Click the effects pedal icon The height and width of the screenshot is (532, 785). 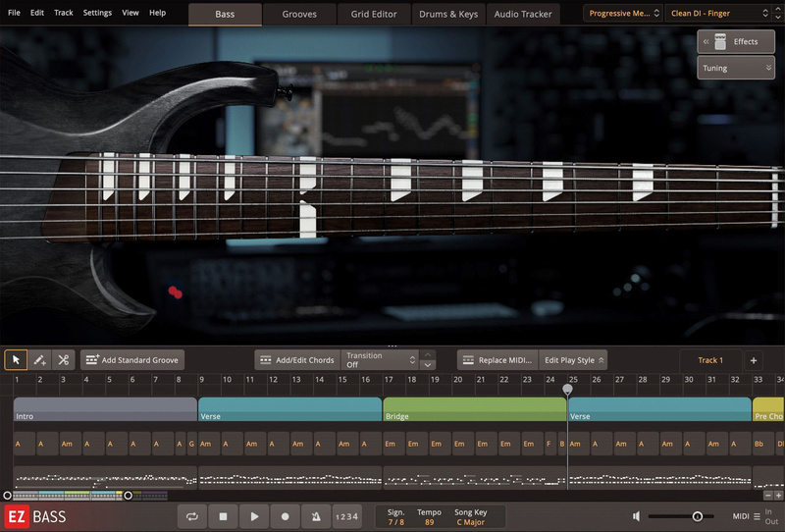point(720,41)
